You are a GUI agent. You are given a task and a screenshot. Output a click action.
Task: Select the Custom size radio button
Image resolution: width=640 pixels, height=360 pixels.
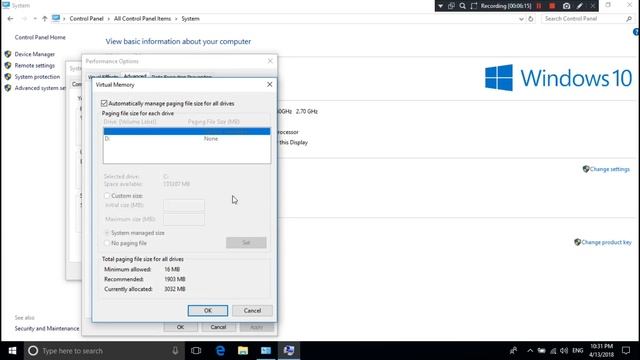coord(107,196)
